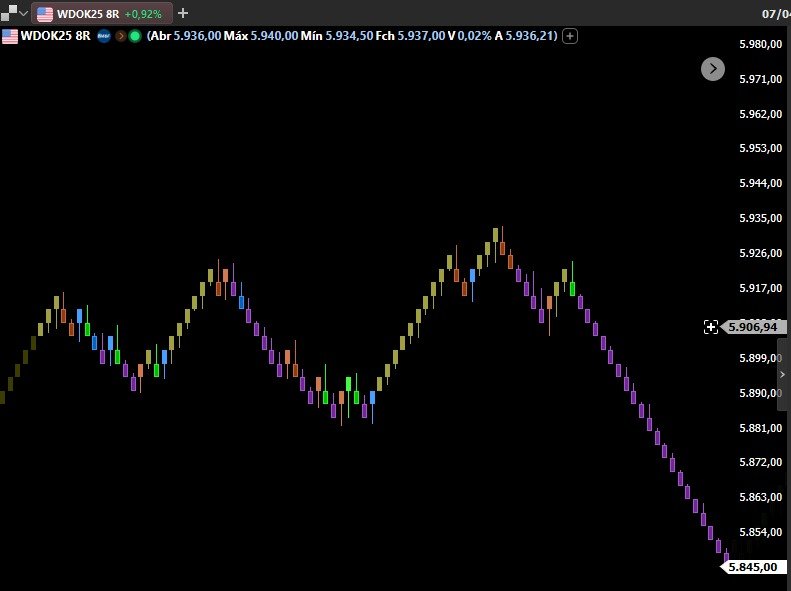Click the green status dot

pyautogui.click(x=135, y=36)
